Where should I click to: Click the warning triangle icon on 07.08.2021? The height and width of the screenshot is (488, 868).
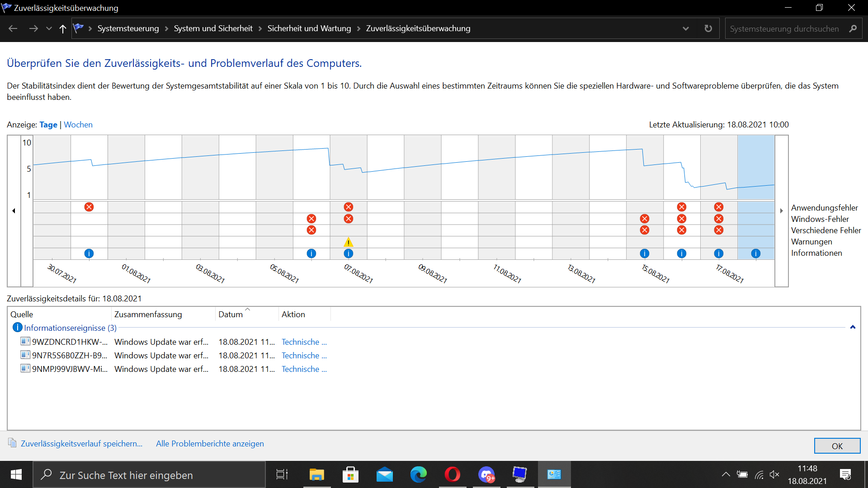click(348, 242)
